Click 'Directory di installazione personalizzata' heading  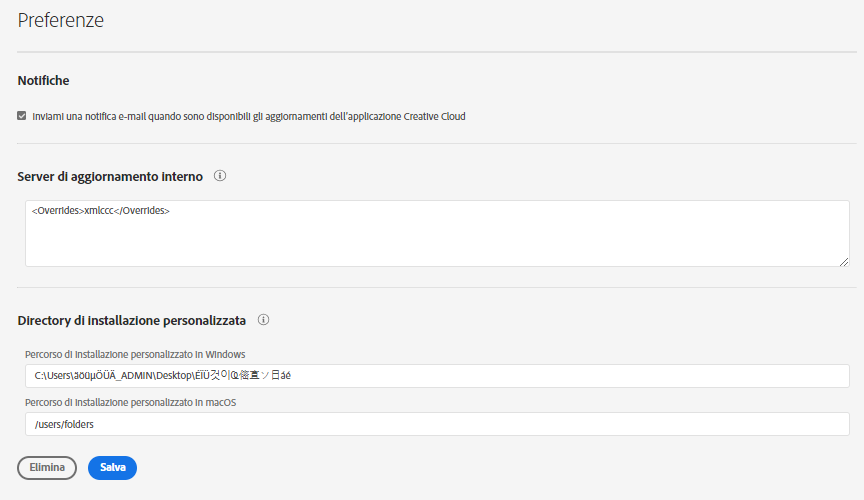131,320
